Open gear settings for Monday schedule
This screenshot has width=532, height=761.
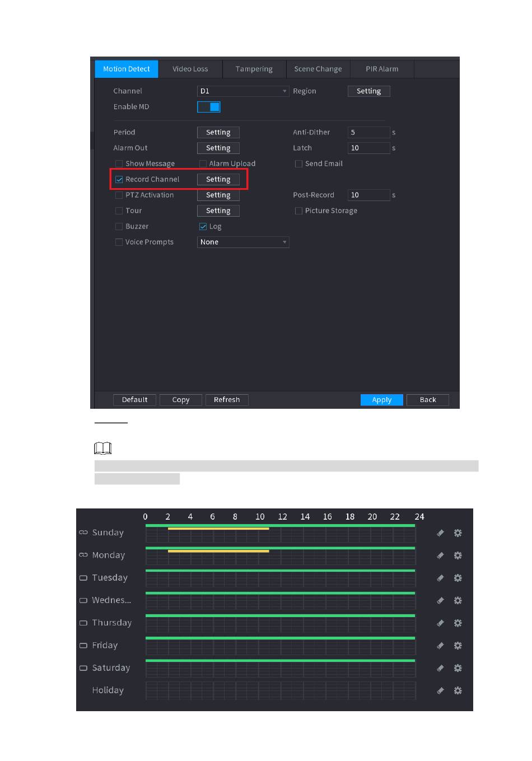tap(458, 555)
